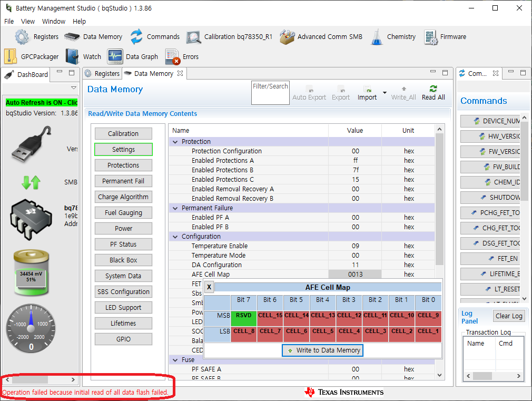
Task: Click the Write_All arrow icon
Action: pyautogui.click(x=404, y=89)
